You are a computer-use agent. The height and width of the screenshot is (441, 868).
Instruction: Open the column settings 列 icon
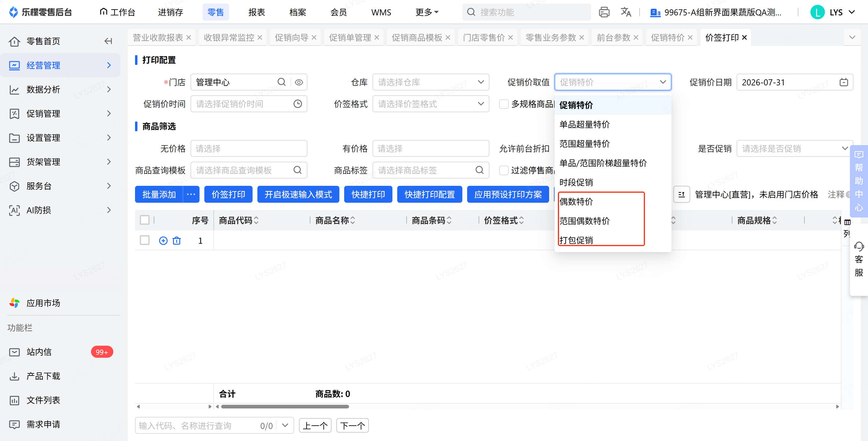(x=848, y=222)
